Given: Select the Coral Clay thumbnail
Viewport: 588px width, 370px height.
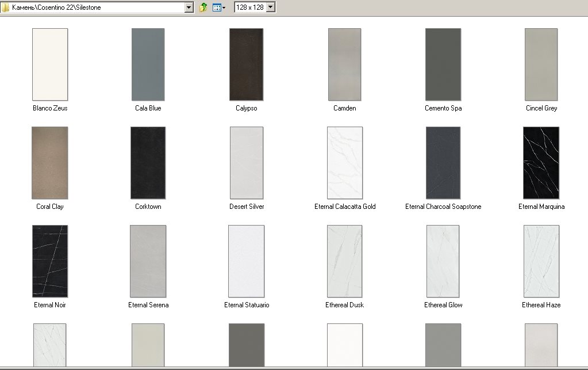Looking at the screenshot, I should point(50,163).
